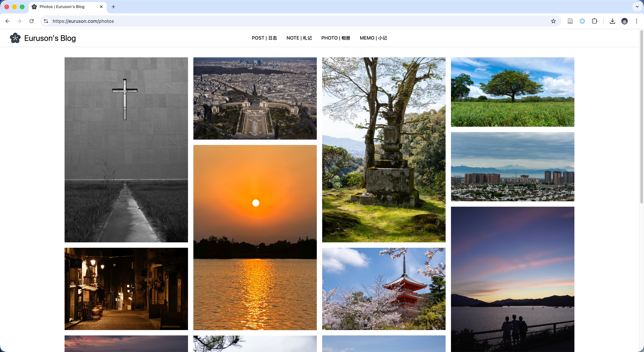Screen dimensions: 644x352
Task: Open the POST | 日志 menu item
Action: pos(264,38)
